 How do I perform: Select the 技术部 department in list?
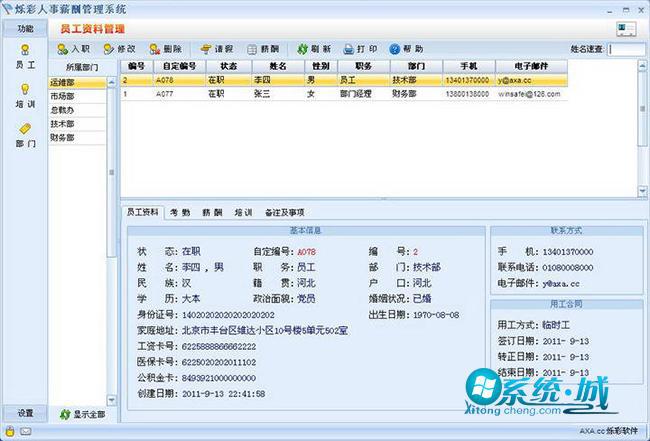[62, 124]
